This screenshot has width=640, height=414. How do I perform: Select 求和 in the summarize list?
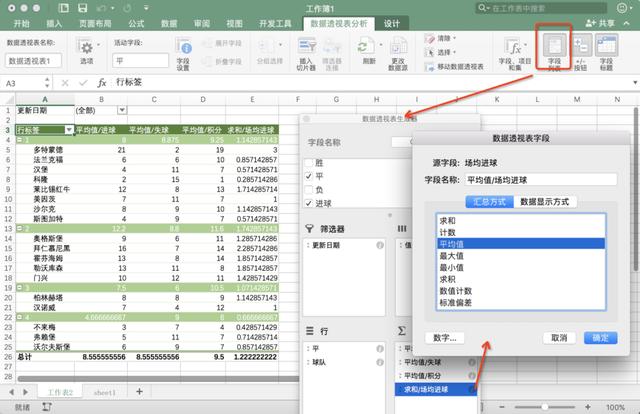521,220
